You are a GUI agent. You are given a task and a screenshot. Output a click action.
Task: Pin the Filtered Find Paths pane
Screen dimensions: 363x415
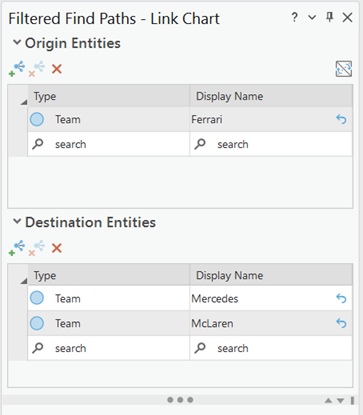click(330, 17)
